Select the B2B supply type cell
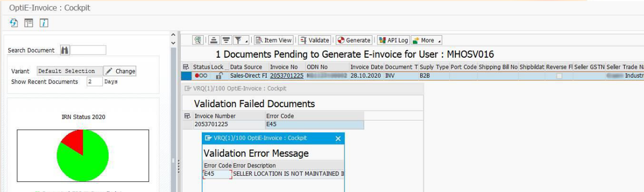Image resolution: width=644 pixels, height=192 pixels. click(434, 76)
